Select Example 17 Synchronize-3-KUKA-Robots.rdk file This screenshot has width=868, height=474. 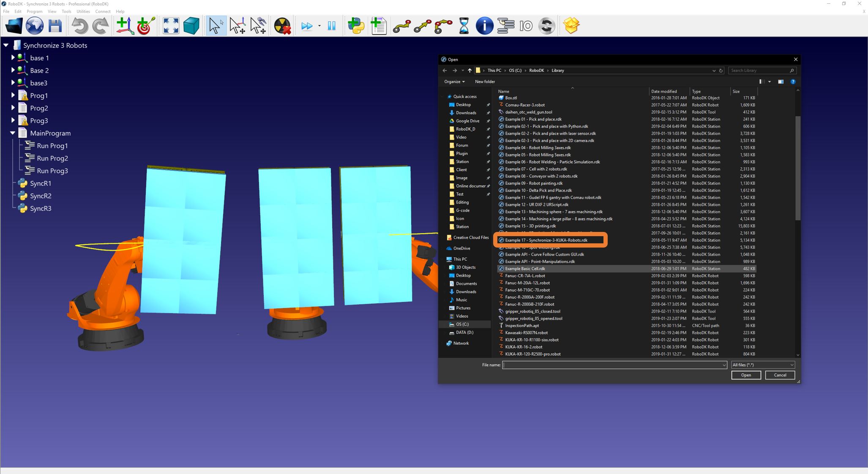click(546, 240)
